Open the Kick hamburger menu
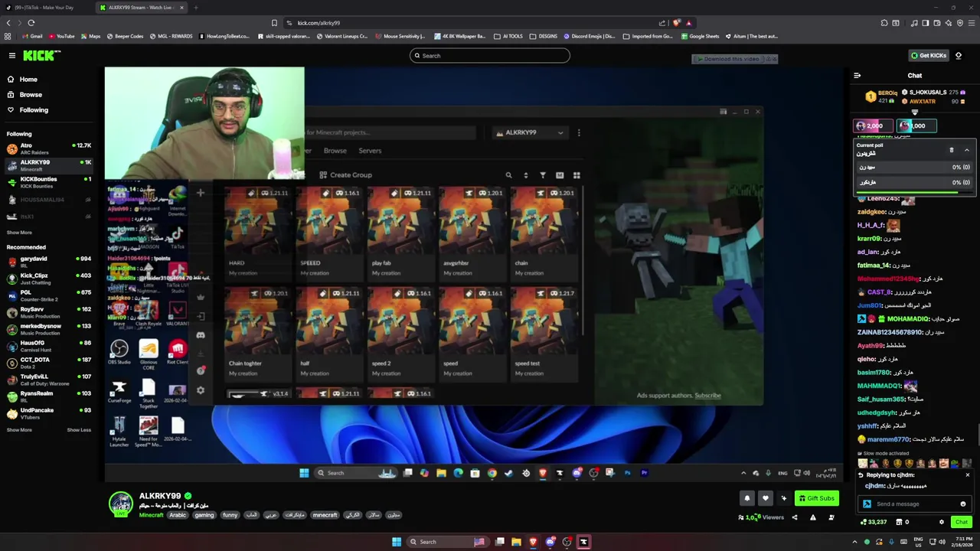980x551 pixels. (x=12, y=55)
